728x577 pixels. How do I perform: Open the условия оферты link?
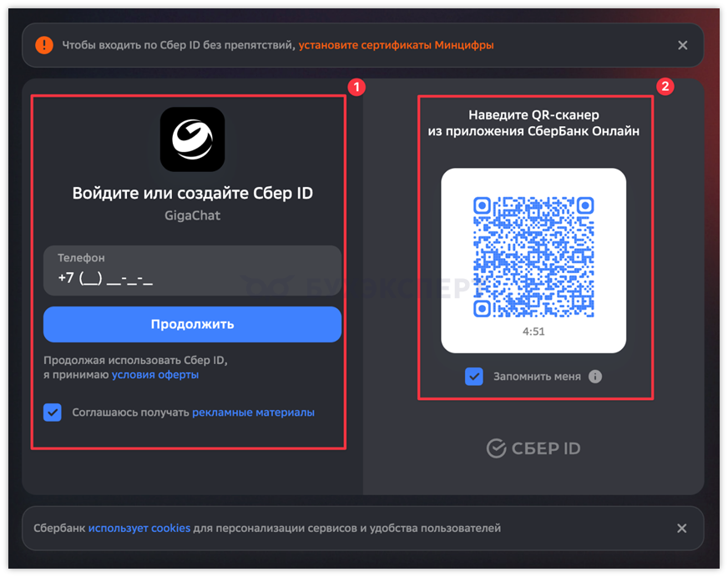point(155,375)
